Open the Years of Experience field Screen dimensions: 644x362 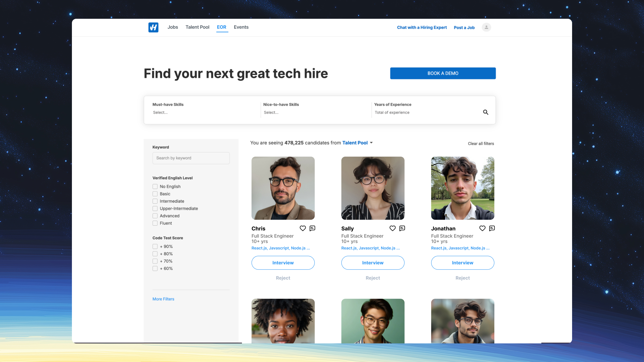click(426, 113)
